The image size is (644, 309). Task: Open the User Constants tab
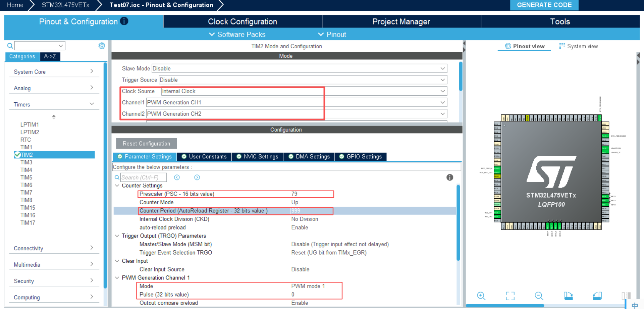coord(204,157)
